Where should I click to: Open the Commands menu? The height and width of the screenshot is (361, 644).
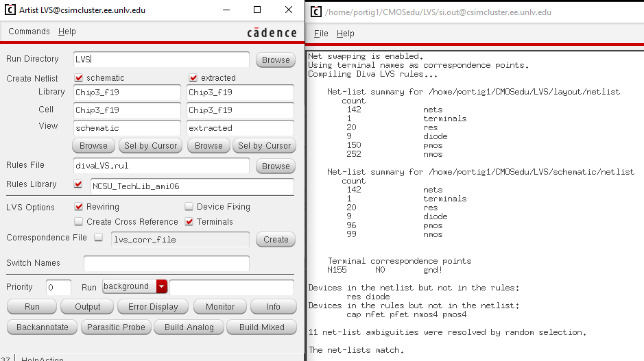29,32
